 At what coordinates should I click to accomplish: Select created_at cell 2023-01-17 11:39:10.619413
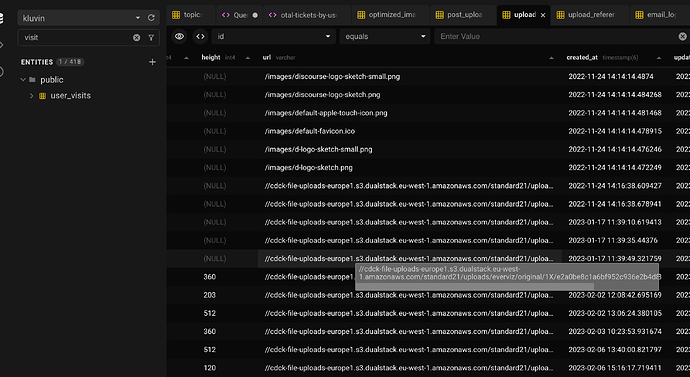(x=615, y=222)
